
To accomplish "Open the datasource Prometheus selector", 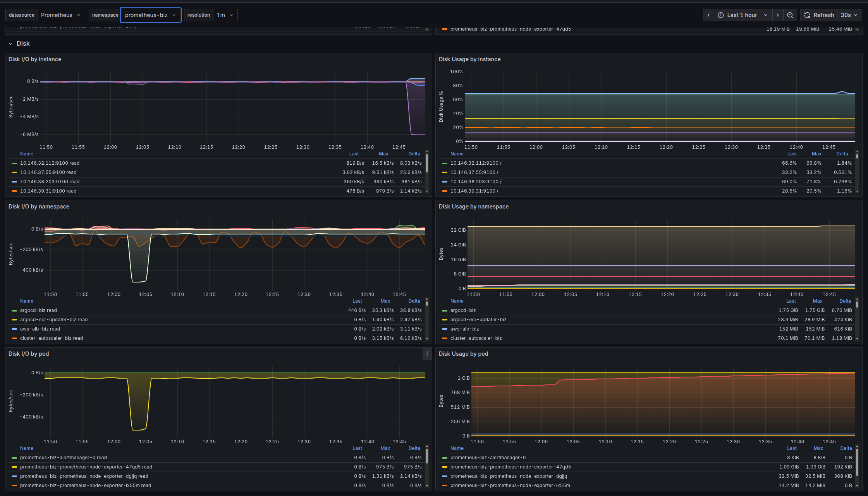I will tap(61, 15).
